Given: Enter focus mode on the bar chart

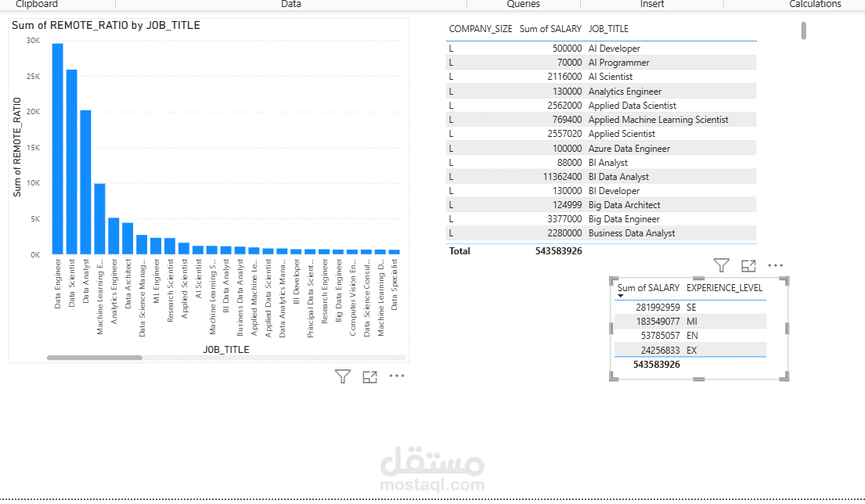Looking at the screenshot, I should tap(369, 376).
